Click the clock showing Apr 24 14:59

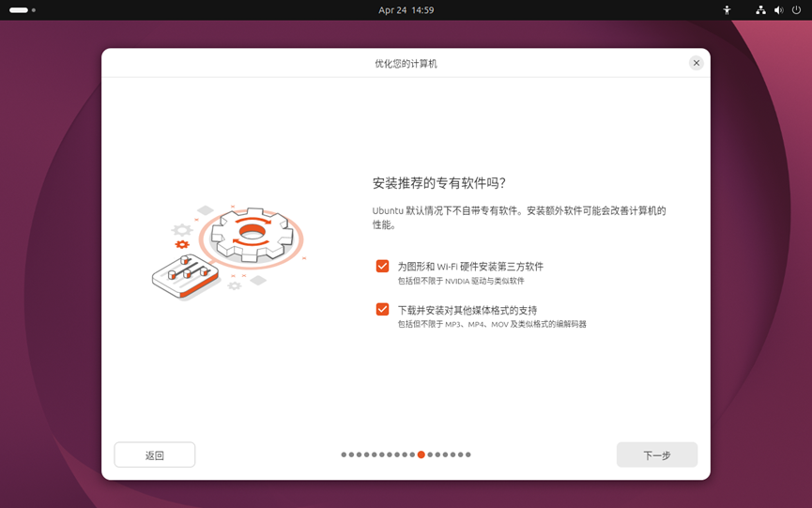point(406,9)
